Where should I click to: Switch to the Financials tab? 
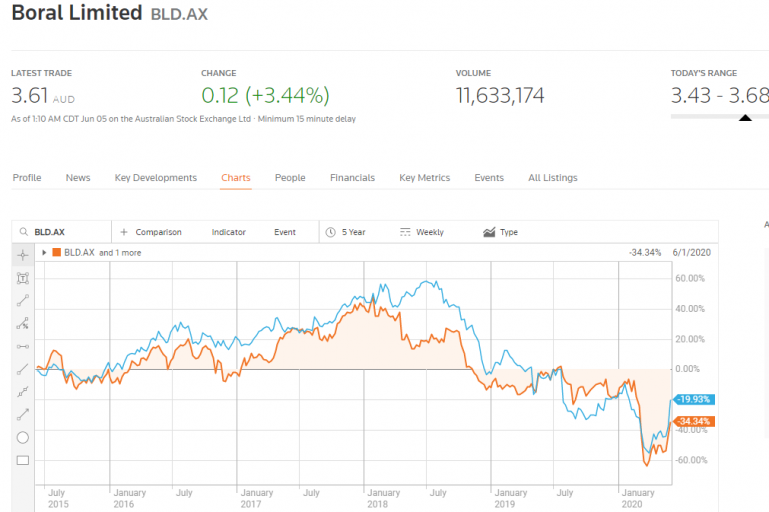[352, 178]
